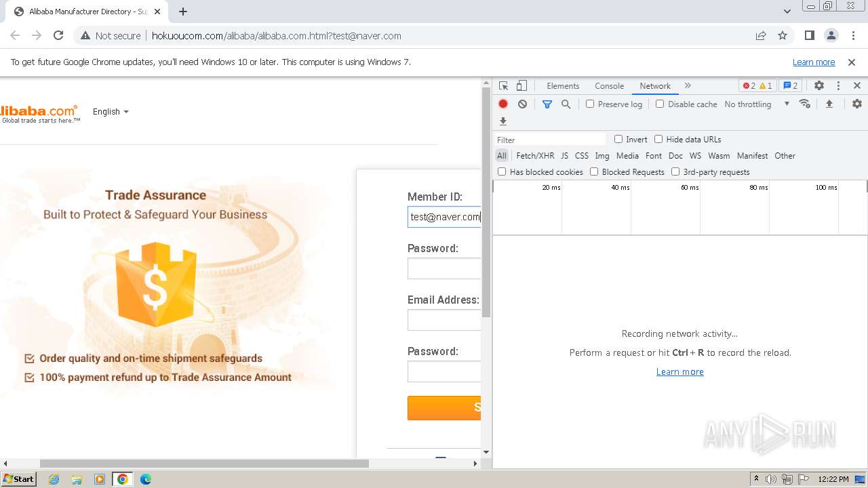Image resolution: width=868 pixels, height=488 pixels.
Task: Filter requests by Fetch/XHR
Action: (x=535, y=156)
